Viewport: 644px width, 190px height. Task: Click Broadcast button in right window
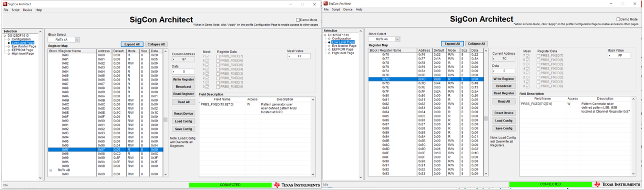[x=504, y=86]
